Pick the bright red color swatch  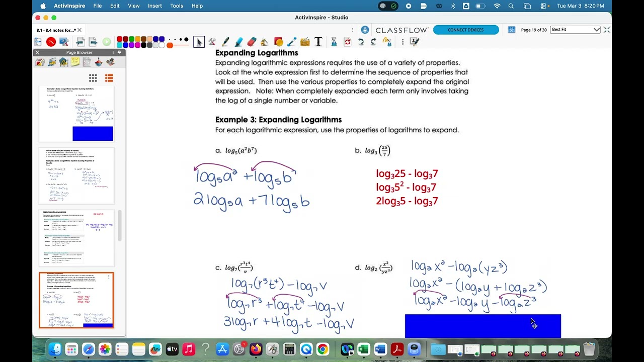point(120,39)
